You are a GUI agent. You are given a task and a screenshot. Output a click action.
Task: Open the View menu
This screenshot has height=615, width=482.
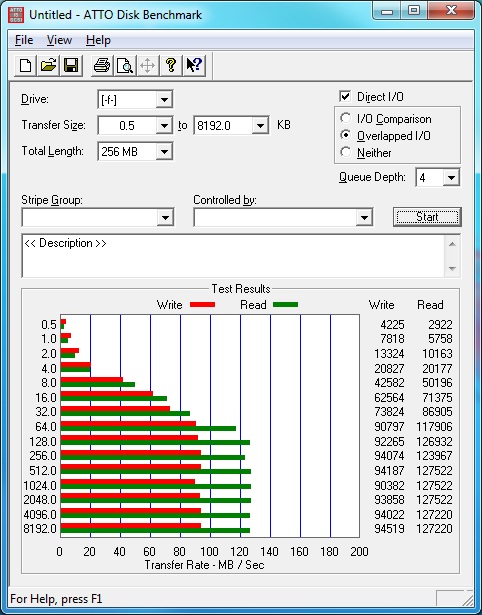pyautogui.click(x=59, y=40)
